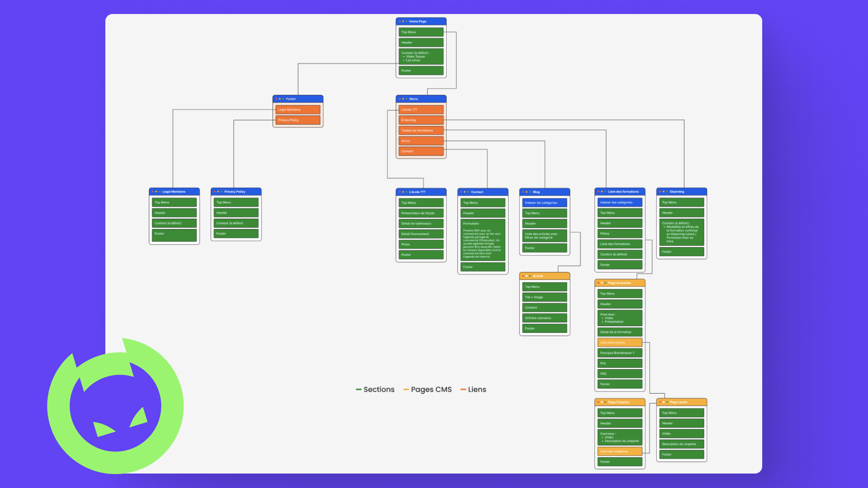Click 'Liste des Leçons' yellow block
This screenshot has width=868, height=488.
[619, 343]
